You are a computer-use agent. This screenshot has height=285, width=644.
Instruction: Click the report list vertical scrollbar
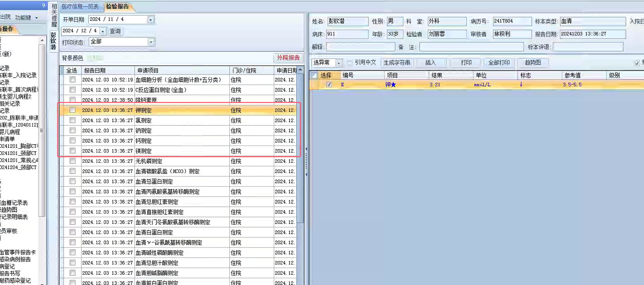[300, 148]
